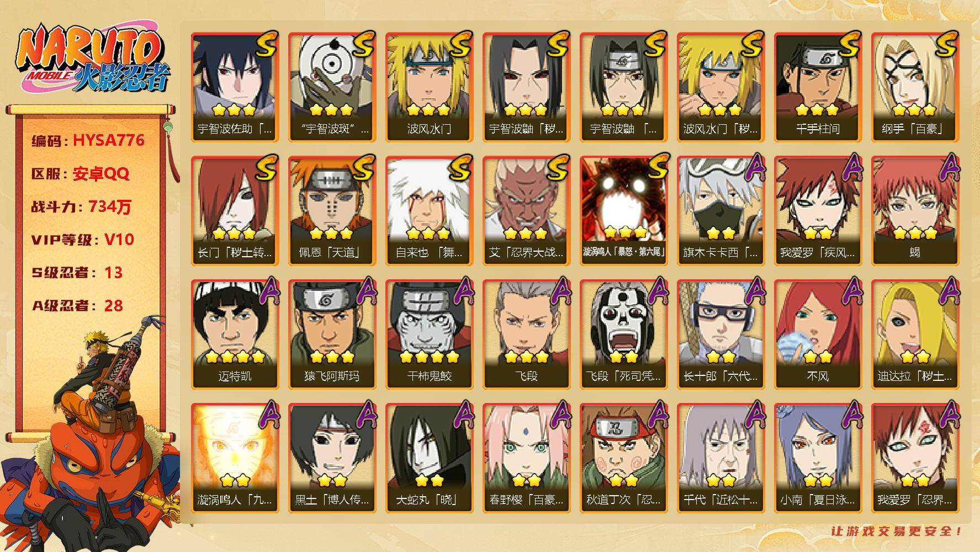Screen dimensions: 980x552
Task: Click the 佩恩「天道」 ninja portrait
Action: pyautogui.click(x=332, y=211)
